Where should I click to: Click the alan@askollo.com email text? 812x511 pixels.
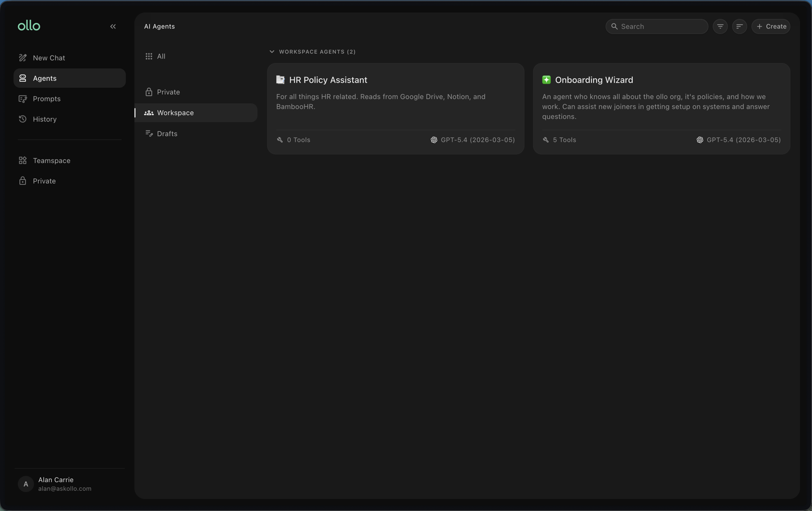pos(65,489)
